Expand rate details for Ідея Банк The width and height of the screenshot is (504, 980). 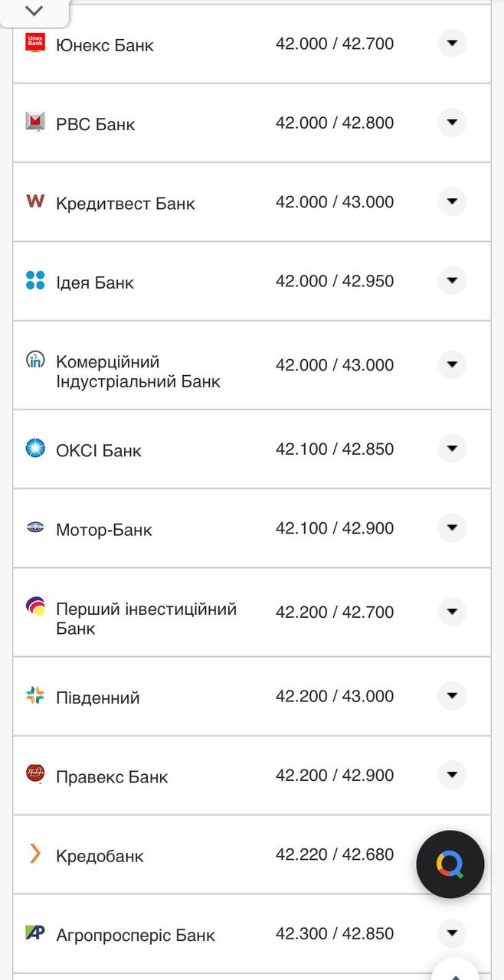point(452,280)
